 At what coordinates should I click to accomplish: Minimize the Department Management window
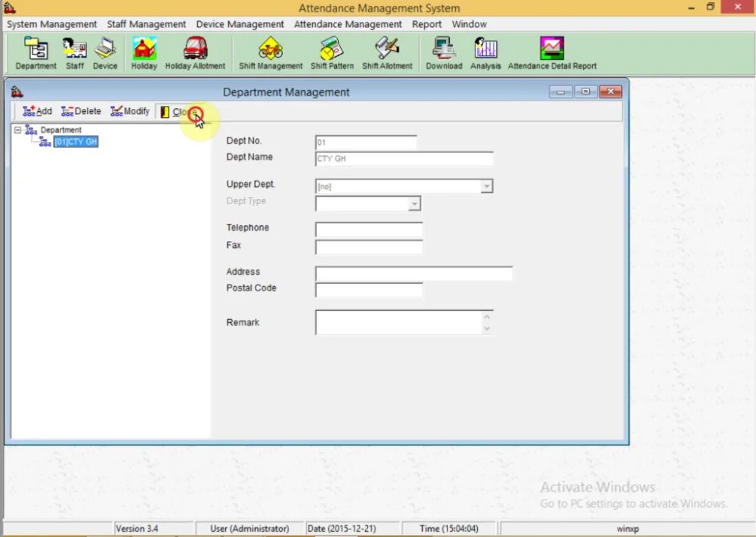coord(560,92)
